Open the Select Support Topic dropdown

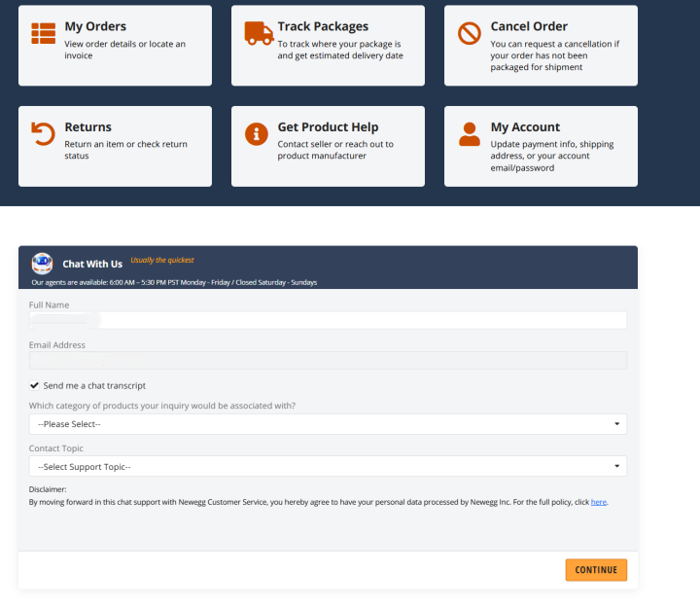[x=328, y=466]
